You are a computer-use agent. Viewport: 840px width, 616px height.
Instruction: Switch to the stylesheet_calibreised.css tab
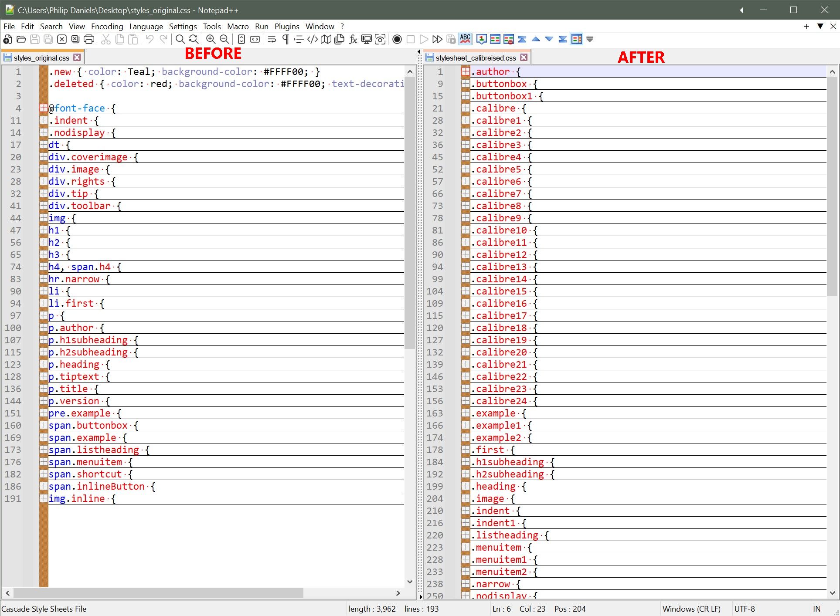pos(475,58)
